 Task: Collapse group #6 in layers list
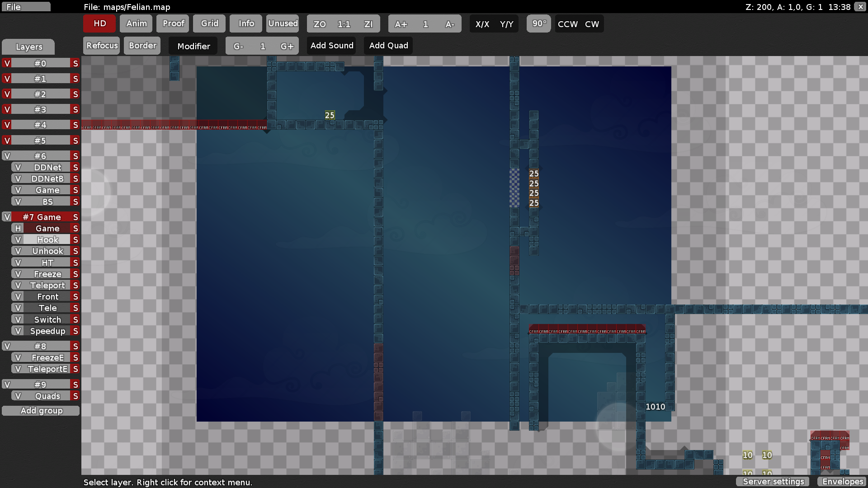tap(40, 156)
